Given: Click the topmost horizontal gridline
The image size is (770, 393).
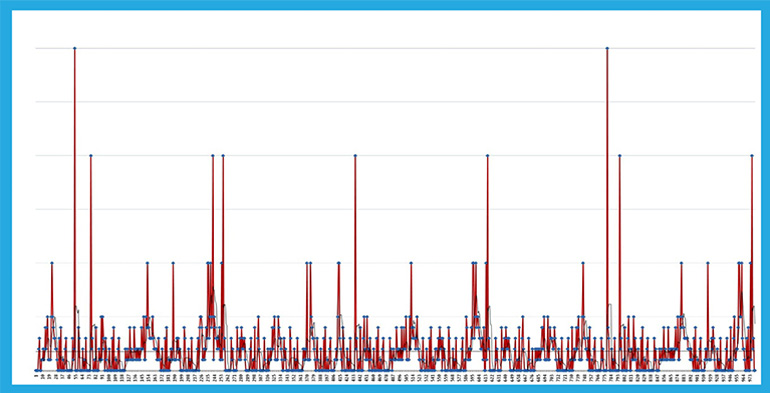Looking at the screenshot, I should point(395,48).
